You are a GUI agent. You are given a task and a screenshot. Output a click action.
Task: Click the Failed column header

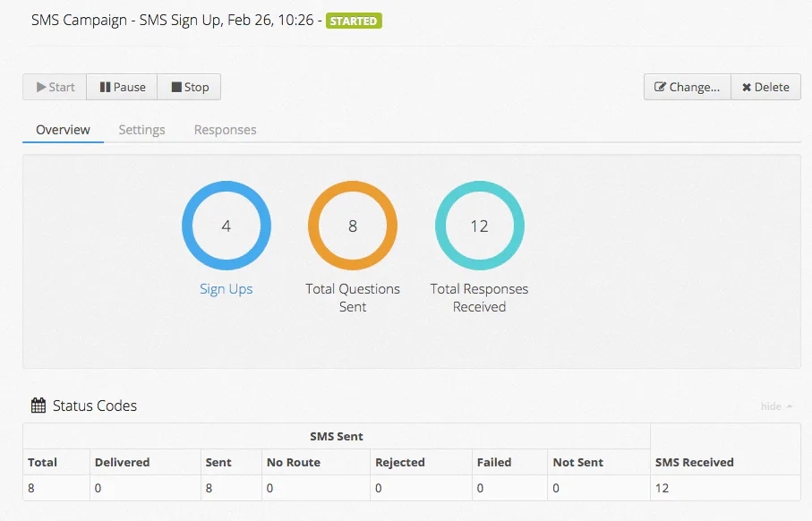(493, 463)
